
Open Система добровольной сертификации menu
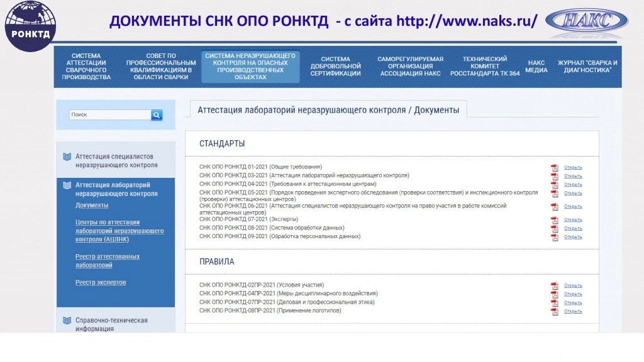tap(336, 67)
